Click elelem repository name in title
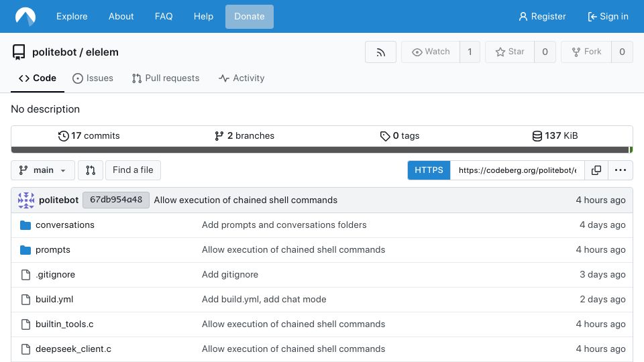 (102, 52)
